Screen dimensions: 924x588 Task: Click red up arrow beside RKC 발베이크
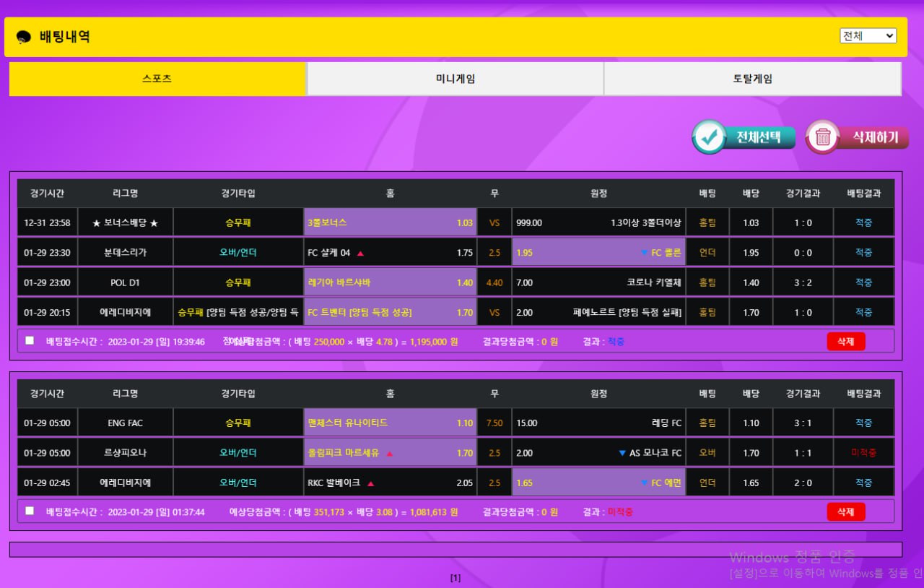[370, 483]
